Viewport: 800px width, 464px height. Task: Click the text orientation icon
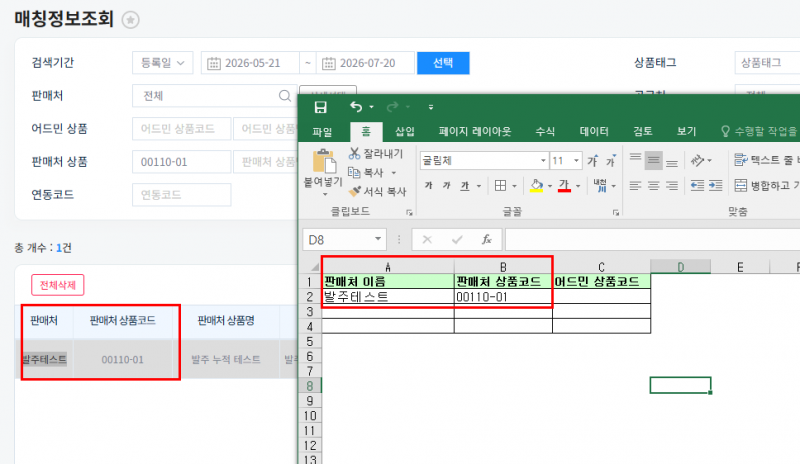pos(697,161)
